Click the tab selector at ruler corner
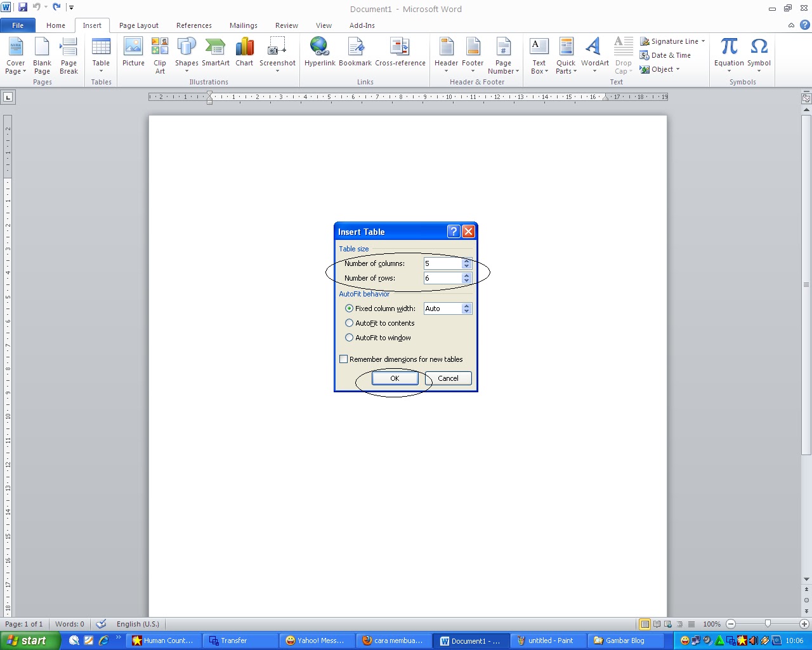This screenshot has width=812, height=650. 8,97
